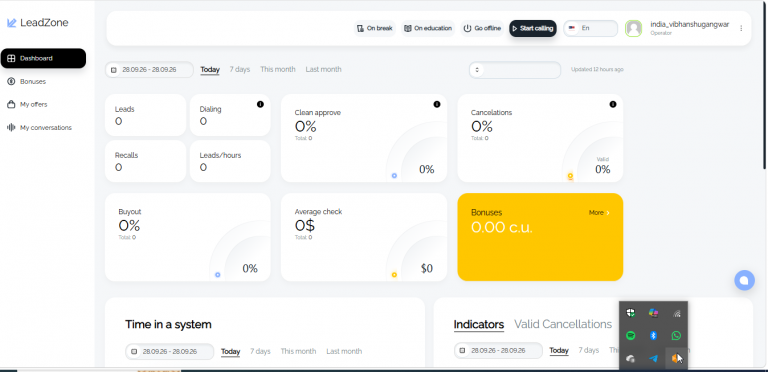Select Today under Time in a system

coord(230,351)
